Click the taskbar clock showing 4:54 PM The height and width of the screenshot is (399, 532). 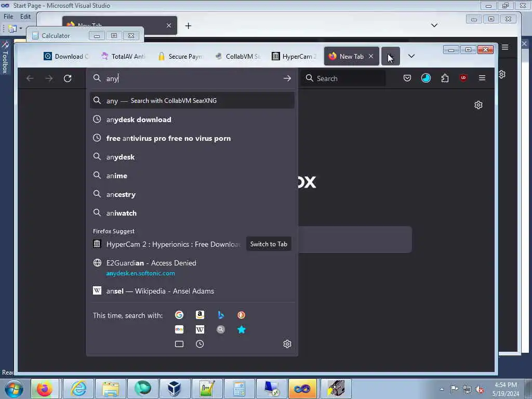pos(506,389)
